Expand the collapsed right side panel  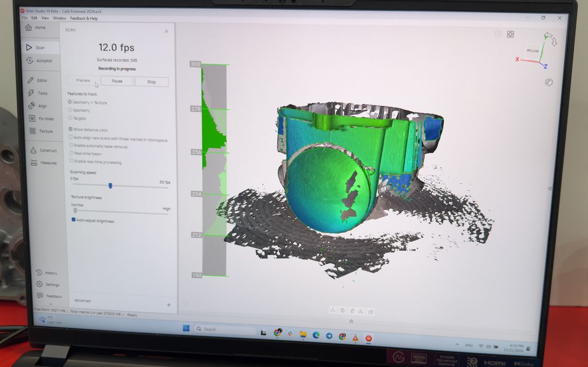pos(550,188)
